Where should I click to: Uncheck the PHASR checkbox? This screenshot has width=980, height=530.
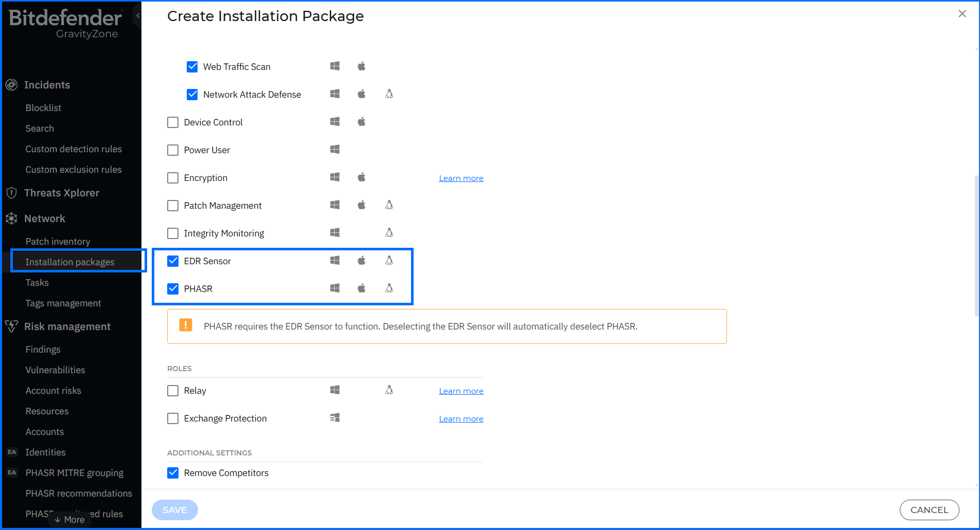pyautogui.click(x=173, y=289)
